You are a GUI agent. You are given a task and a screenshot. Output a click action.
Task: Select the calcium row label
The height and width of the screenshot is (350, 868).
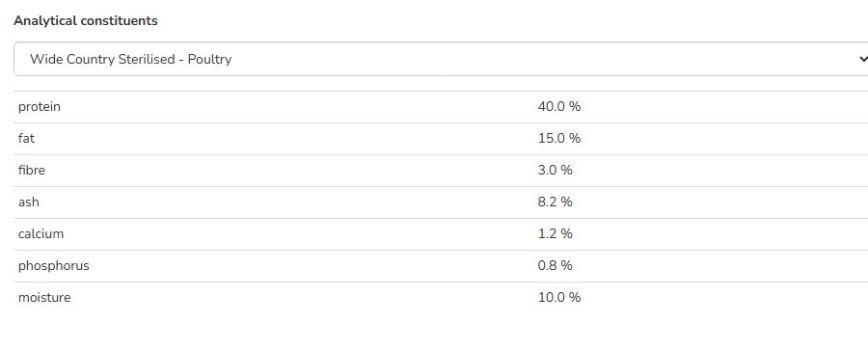(x=41, y=233)
